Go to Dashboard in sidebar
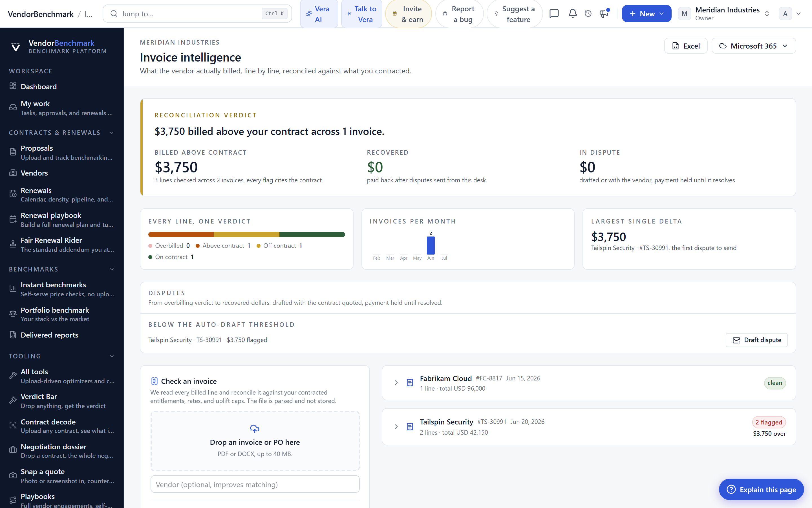Screen dimensions: 812x508 click(x=62, y=86)
